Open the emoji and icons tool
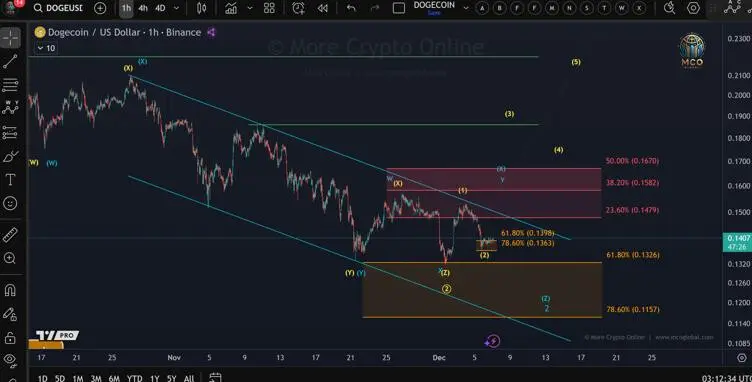 10,203
